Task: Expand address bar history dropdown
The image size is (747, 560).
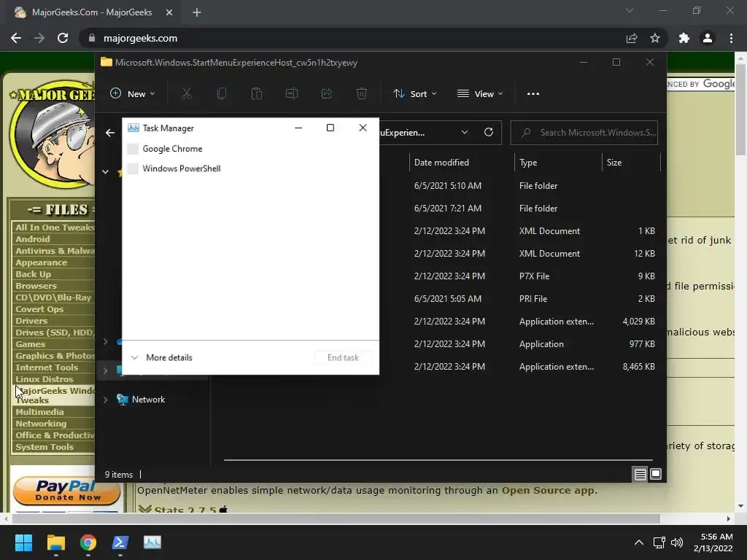Action: click(465, 133)
